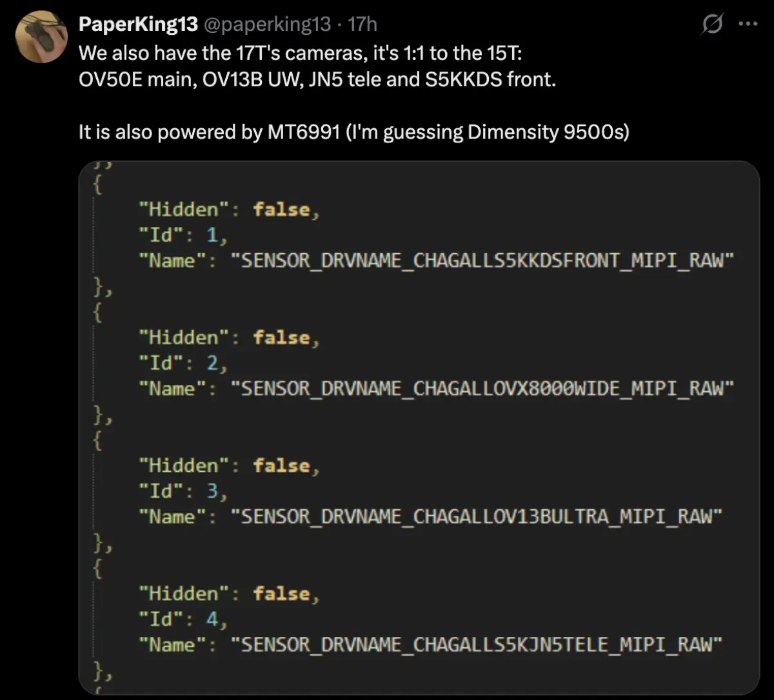This screenshot has width=774, height=700.
Task: Click the "Id": 1 line in the code
Action: 183,235
